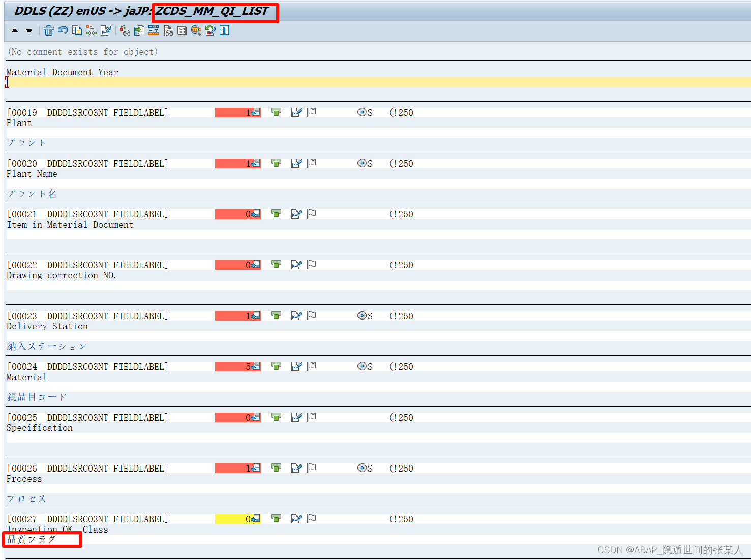
Task: Click the trash can delete icon
Action: point(48,30)
